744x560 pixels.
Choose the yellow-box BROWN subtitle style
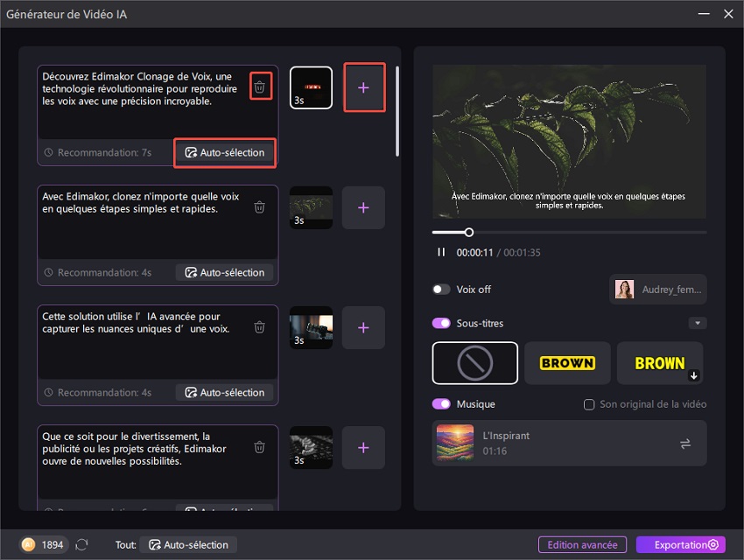567,363
